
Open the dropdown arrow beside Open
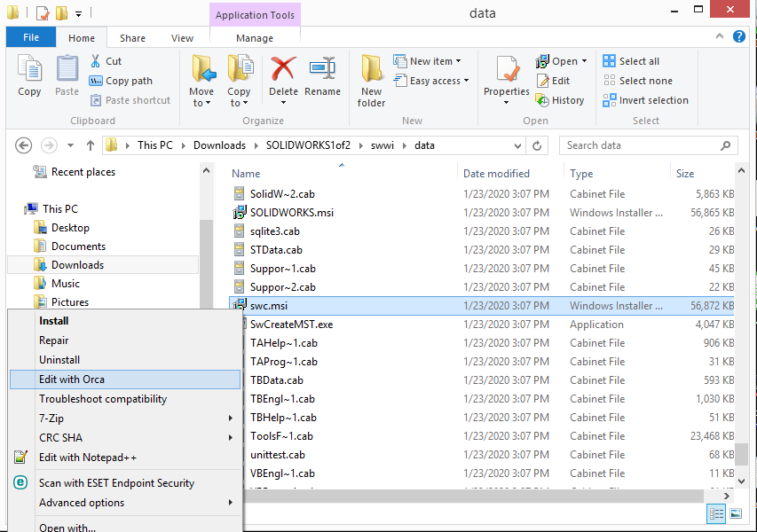point(585,61)
